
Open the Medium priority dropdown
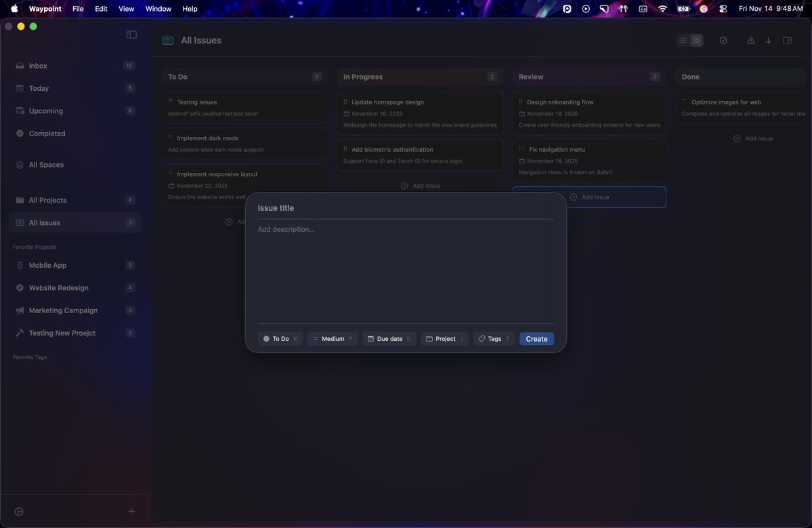pyautogui.click(x=331, y=338)
